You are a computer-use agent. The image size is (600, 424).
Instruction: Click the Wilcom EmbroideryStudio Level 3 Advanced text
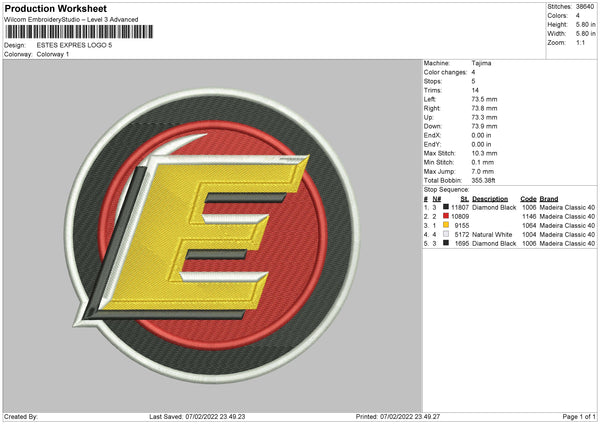click(71, 20)
